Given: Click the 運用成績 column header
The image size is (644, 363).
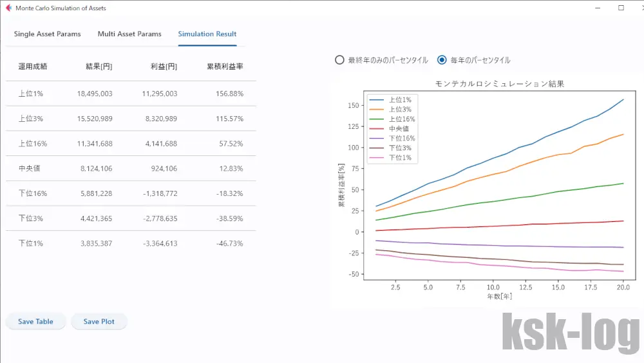Looking at the screenshot, I should [32, 66].
